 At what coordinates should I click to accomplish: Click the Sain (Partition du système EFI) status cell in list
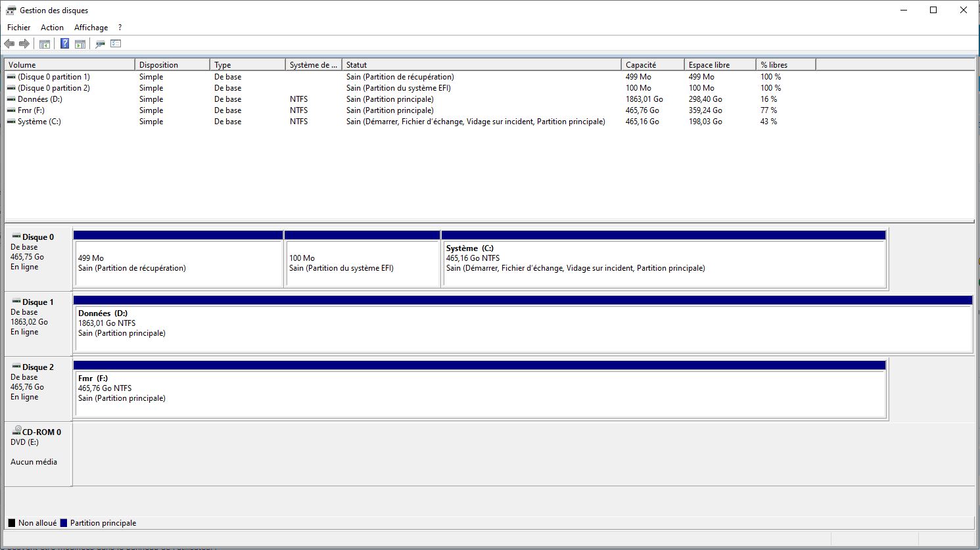398,88
